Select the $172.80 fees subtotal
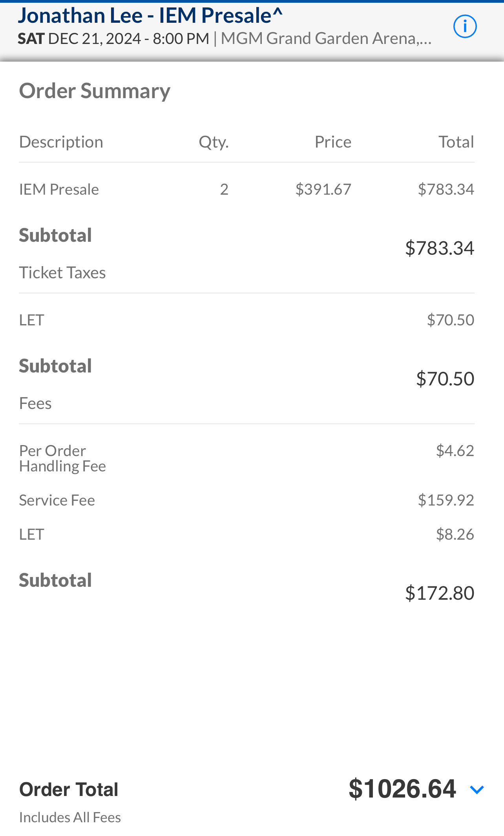This screenshot has height=836, width=504. coord(440,593)
